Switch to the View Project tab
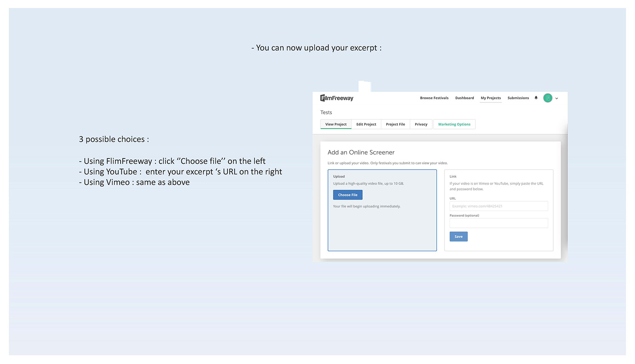The width and height of the screenshot is (635, 364). click(x=336, y=124)
